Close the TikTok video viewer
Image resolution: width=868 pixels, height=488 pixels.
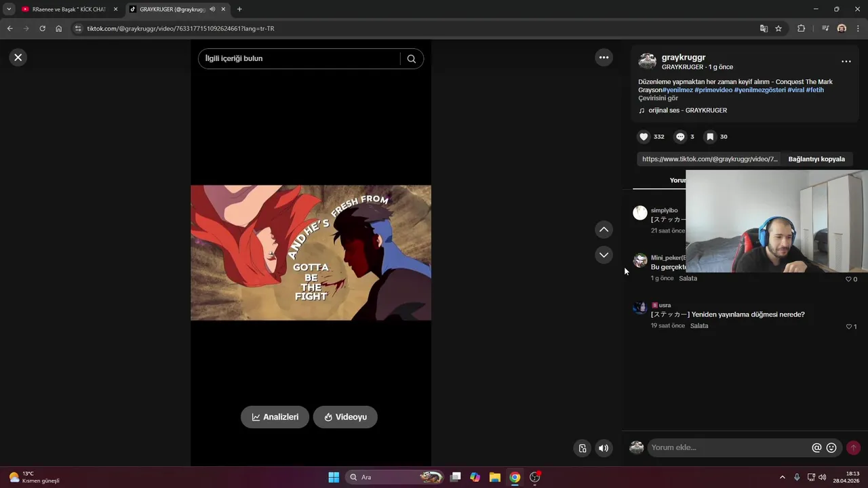[18, 58]
